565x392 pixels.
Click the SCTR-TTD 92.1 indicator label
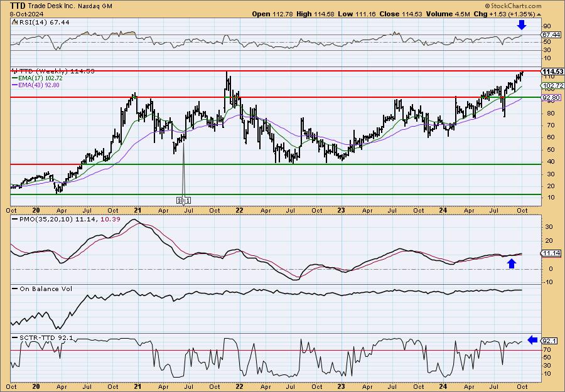tap(46, 337)
